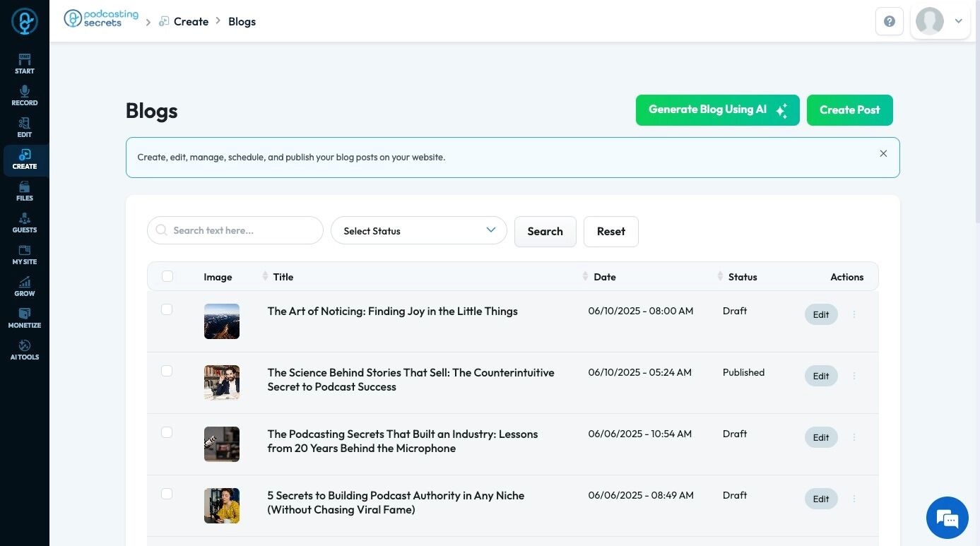
Task: Select checkbox for 5 Secrets to Building Podcast Authority
Action: [167, 494]
